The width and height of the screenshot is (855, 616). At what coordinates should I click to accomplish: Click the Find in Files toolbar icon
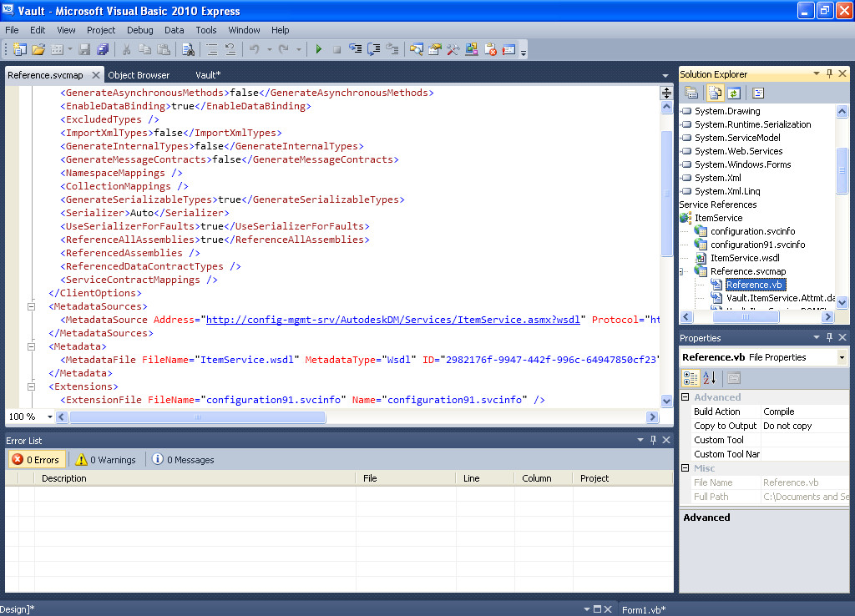(x=188, y=50)
